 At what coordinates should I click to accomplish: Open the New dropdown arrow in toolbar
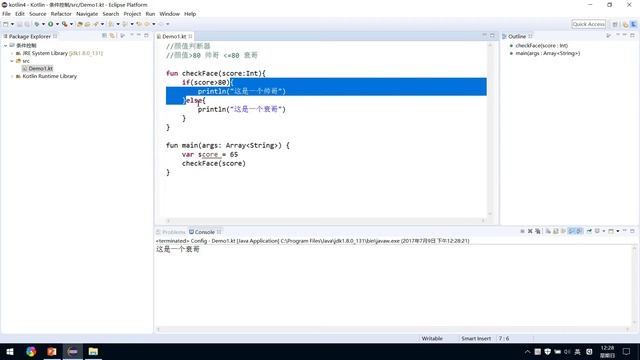[x=12, y=24]
